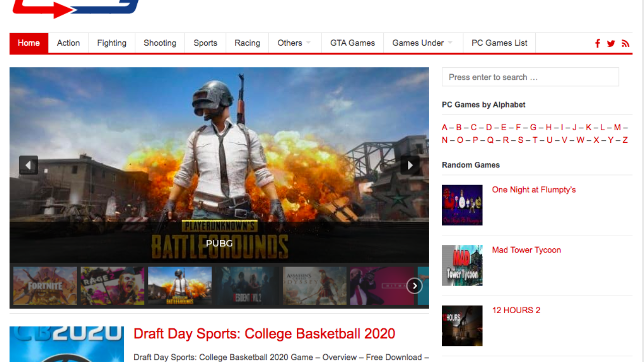The image size is (644, 362).
Task: Browse games starting with letter L
Action: coord(603,127)
